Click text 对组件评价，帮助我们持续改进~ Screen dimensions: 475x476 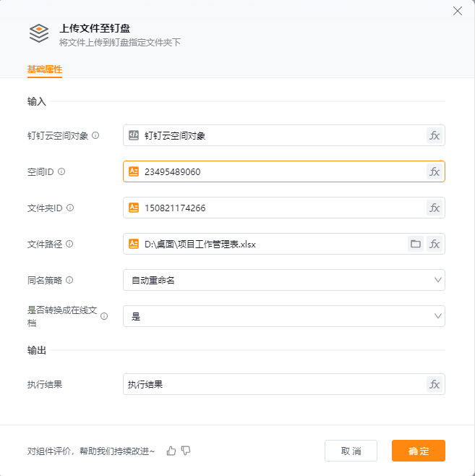click(91, 451)
